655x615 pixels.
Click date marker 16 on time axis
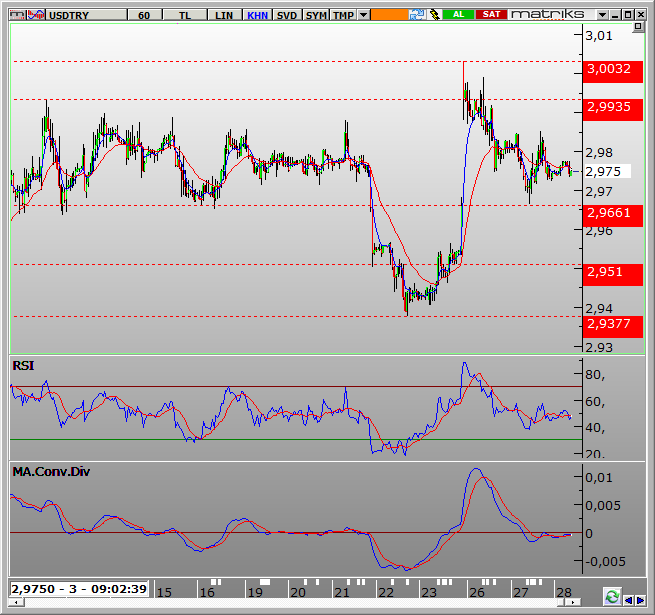pos(207,592)
